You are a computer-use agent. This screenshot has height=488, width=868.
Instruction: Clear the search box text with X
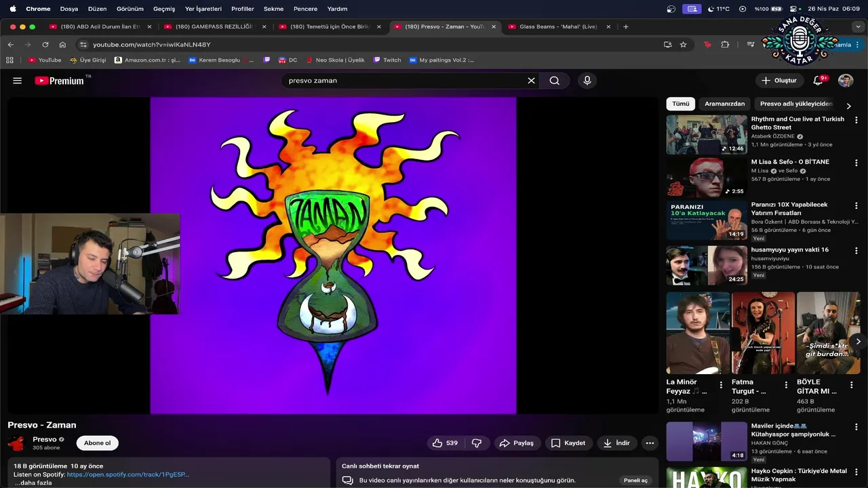(x=532, y=81)
